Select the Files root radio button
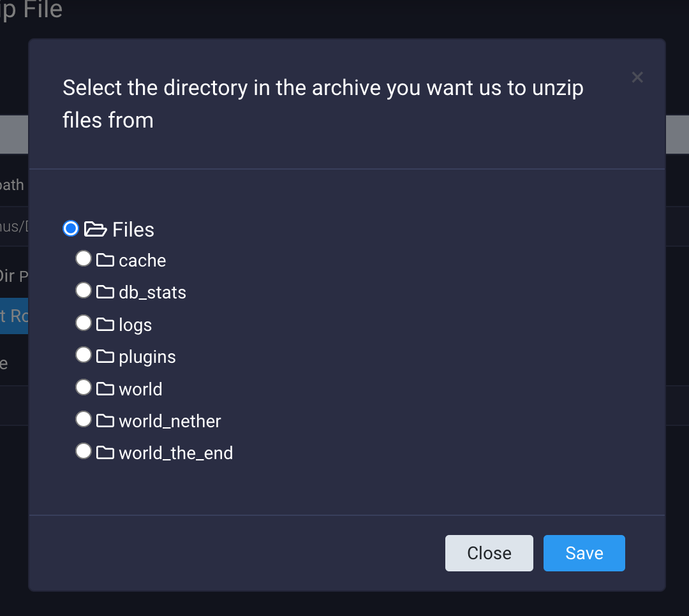689x616 pixels. (x=71, y=228)
